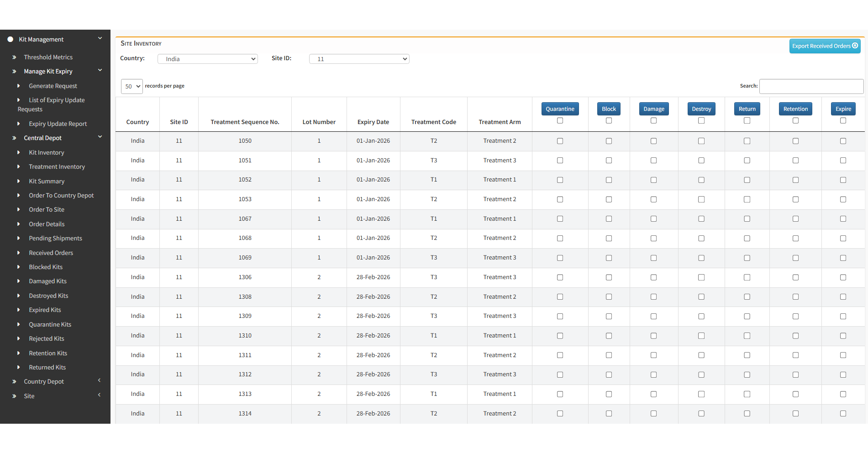
Task: Click inside the Search field
Action: tap(811, 86)
